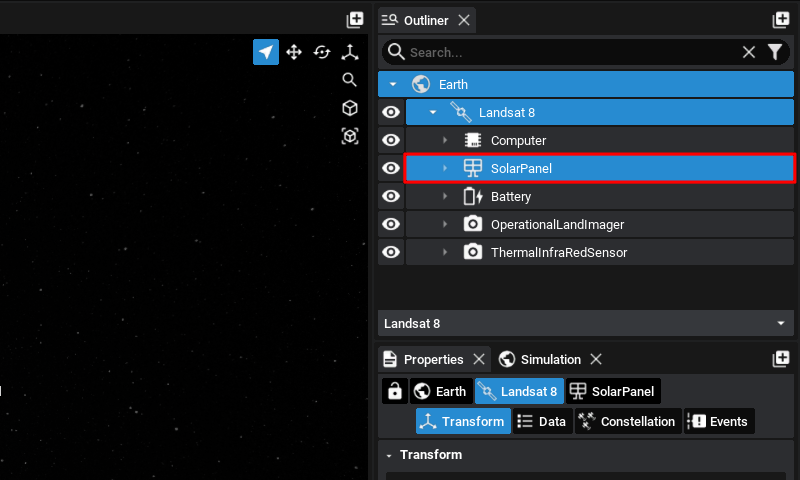Hide the SolarPanel component
Screen dimensions: 800x480
pyautogui.click(x=391, y=168)
